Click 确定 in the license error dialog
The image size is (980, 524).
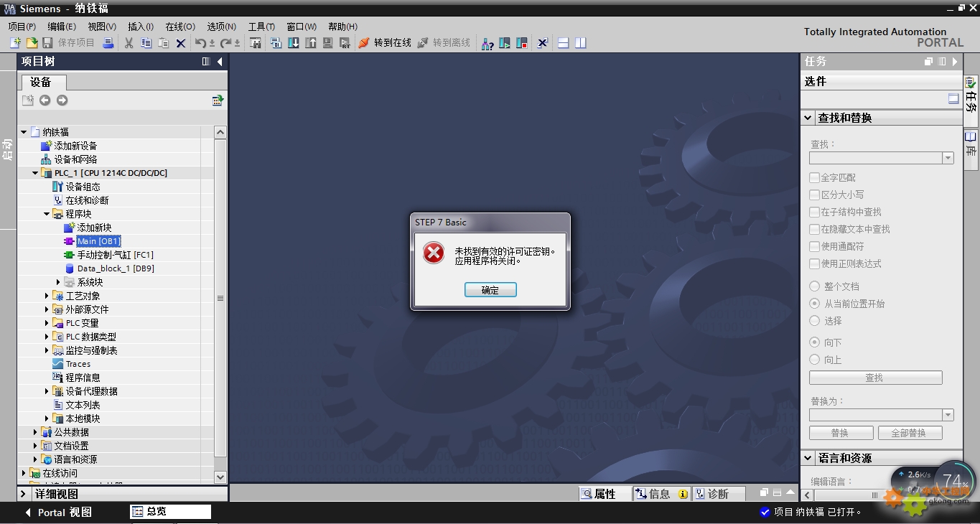(490, 290)
